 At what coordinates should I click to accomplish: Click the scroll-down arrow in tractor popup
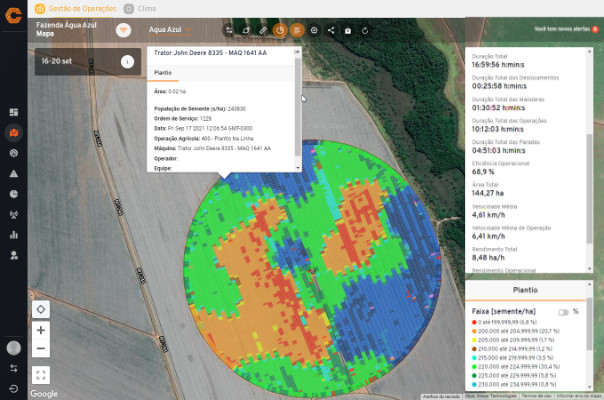[298, 168]
